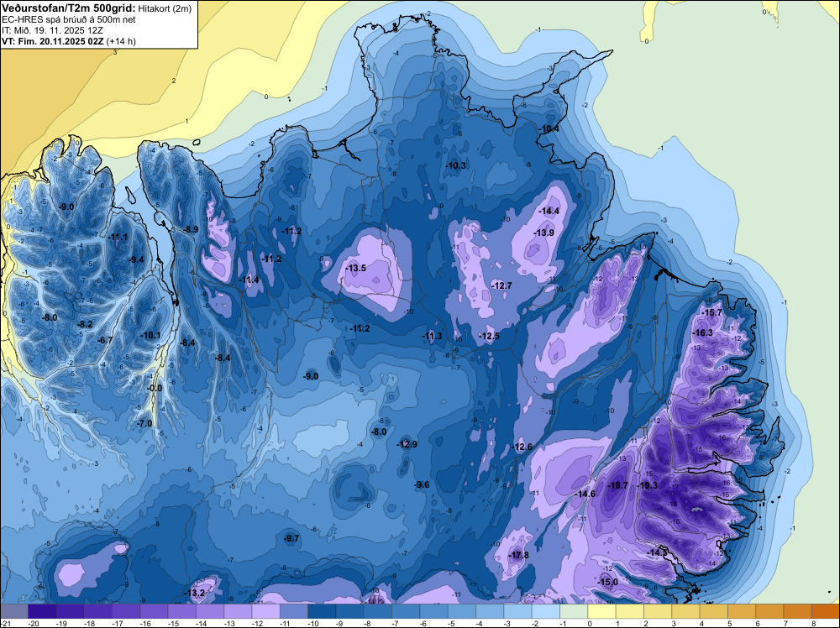Click the '-11.4' temperature value on the map
Viewport: 840px width, 628px height.
tap(249, 280)
